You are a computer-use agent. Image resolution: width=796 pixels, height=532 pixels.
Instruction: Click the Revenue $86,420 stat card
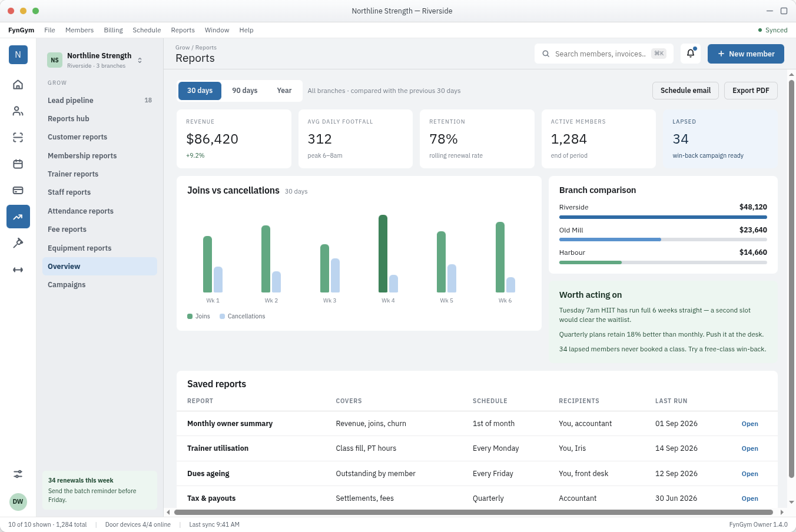234,139
